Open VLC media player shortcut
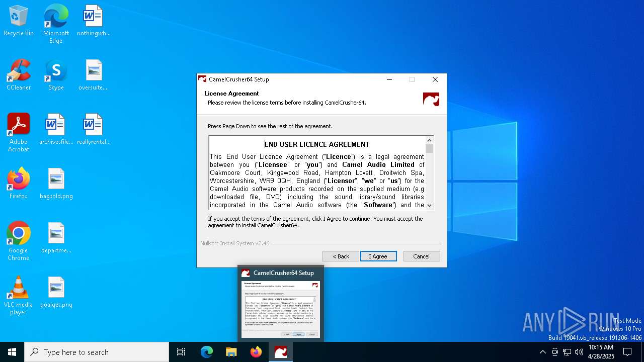 [x=19, y=296]
